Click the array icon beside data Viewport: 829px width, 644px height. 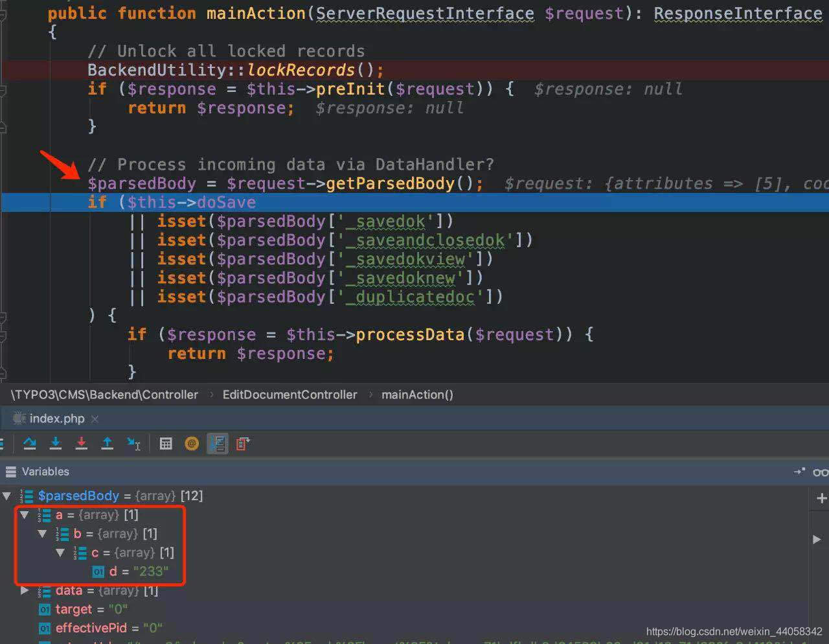pos(44,590)
